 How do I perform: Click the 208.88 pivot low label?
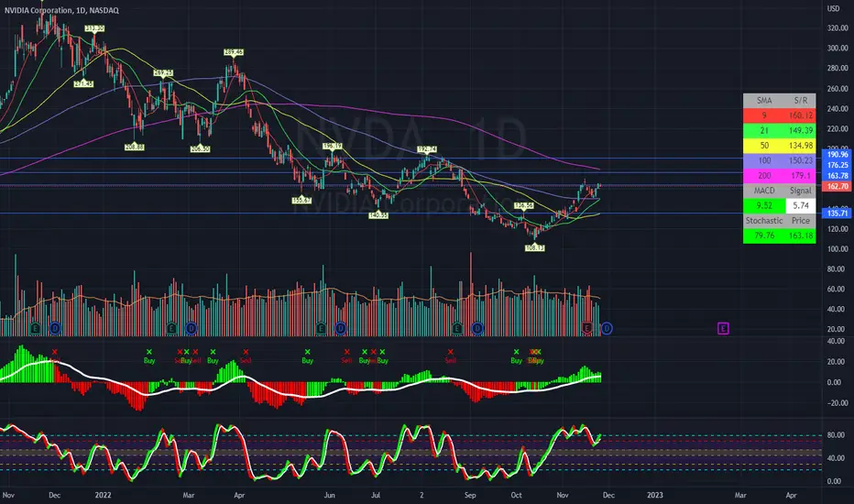[x=134, y=147]
